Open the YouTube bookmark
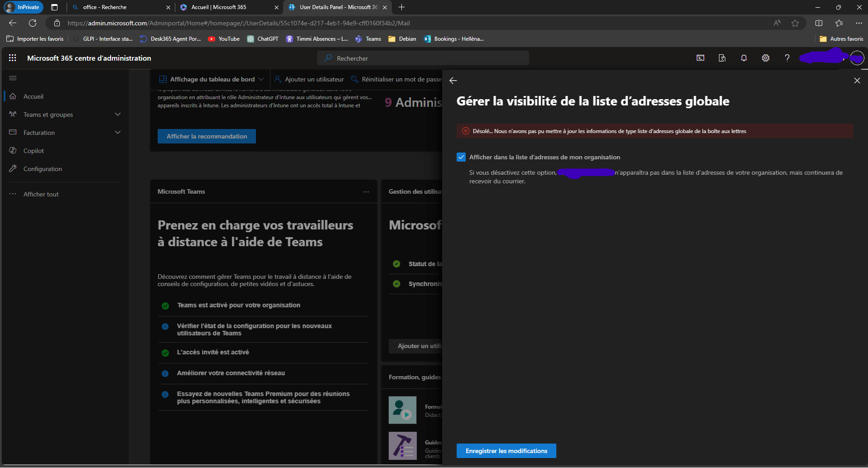The width and height of the screenshot is (868, 468). 224,39
